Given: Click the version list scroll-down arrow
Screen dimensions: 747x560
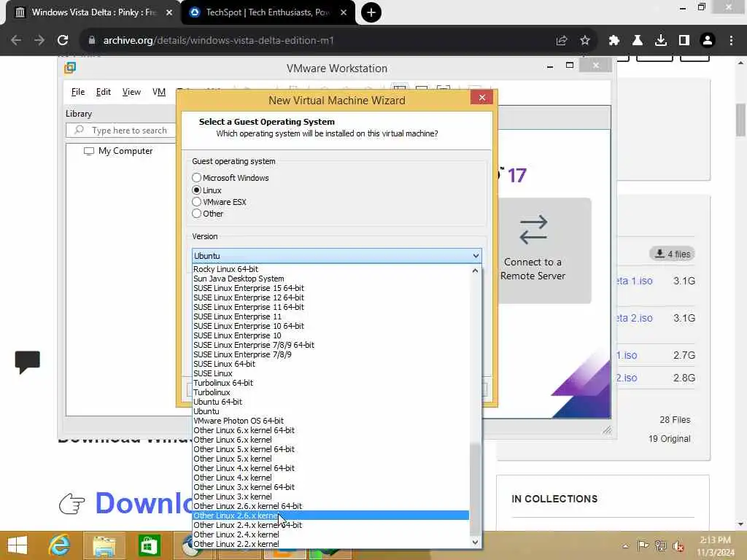Looking at the screenshot, I should 475,542.
